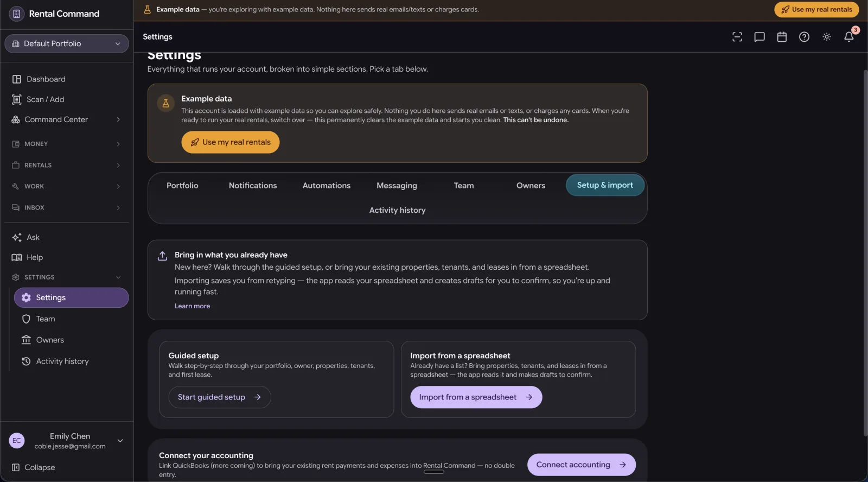Collapse the SETTINGS section chevron
The height and width of the screenshot is (482, 868).
(118, 277)
